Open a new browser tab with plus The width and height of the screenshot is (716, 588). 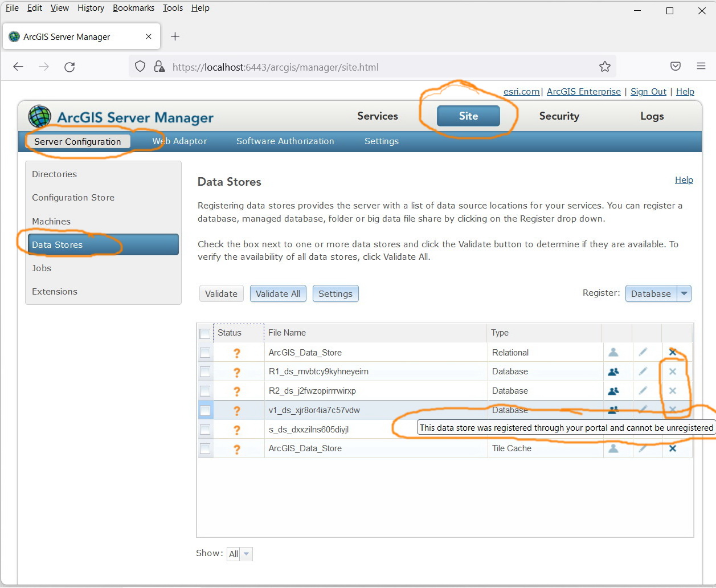point(175,36)
